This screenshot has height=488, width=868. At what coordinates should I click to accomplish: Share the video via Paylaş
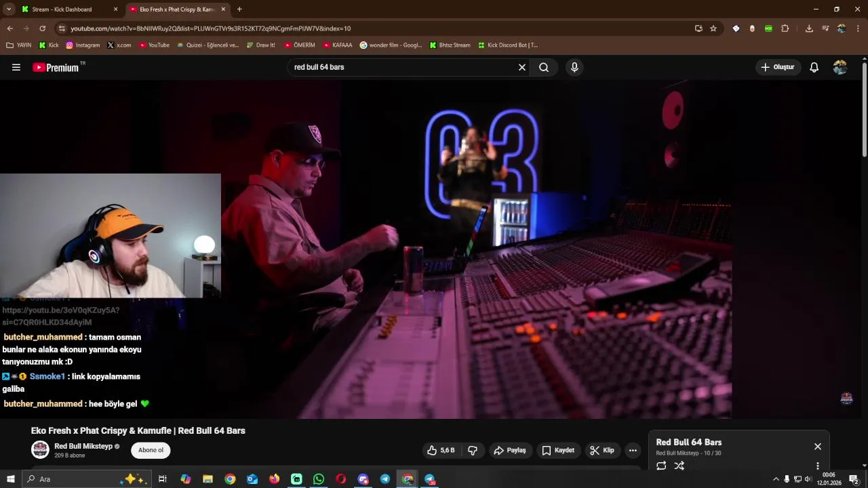510,450
